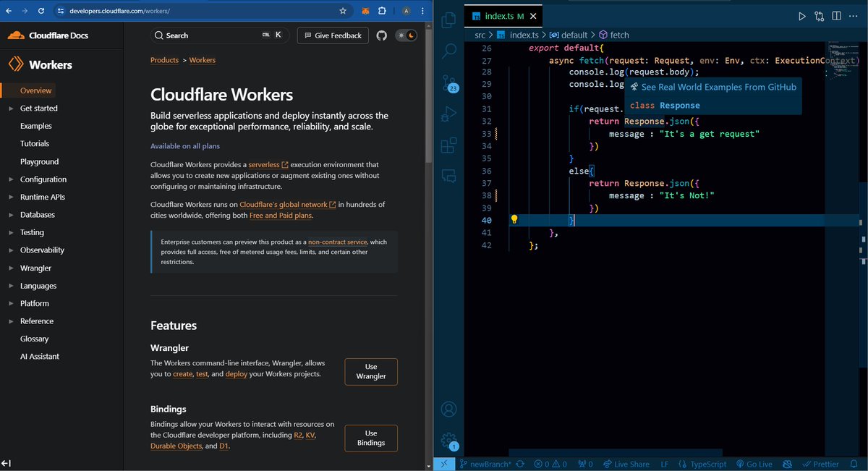Screen dimensions: 868x471
Task: Click the lightbulb quick fix icon
Action: click(x=514, y=219)
